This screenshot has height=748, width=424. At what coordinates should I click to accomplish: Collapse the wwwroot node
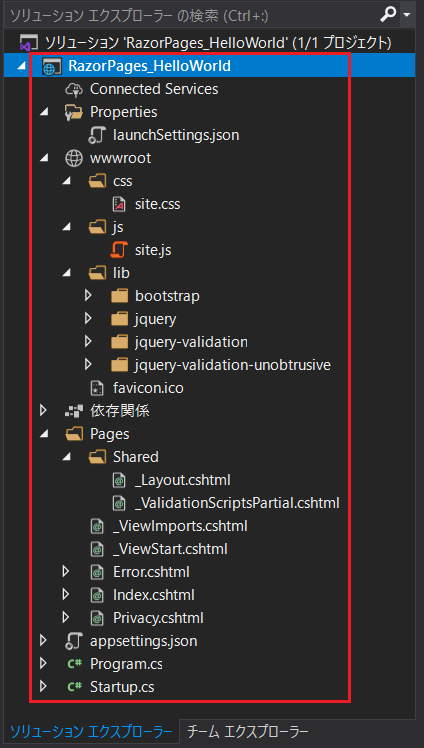coord(44,159)
